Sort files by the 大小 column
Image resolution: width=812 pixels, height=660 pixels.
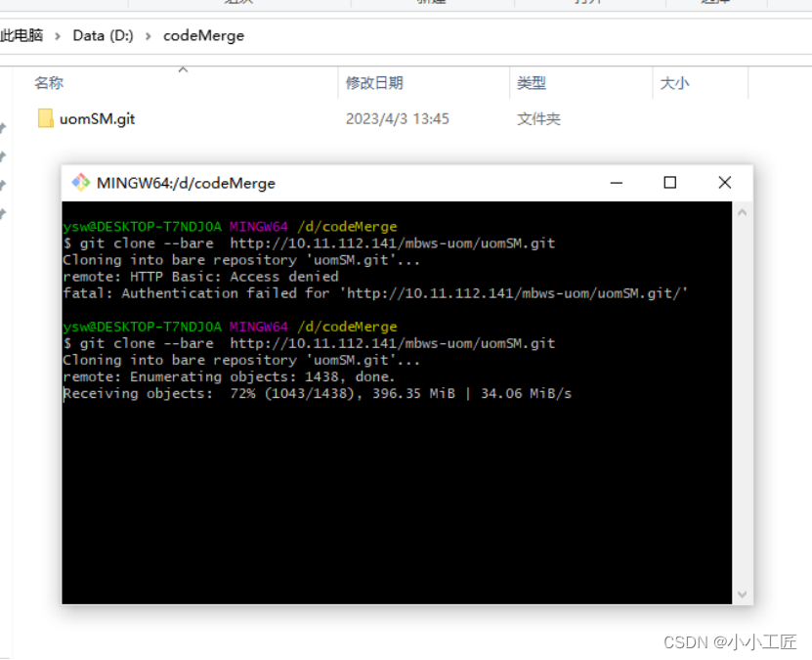pos(674,83)
